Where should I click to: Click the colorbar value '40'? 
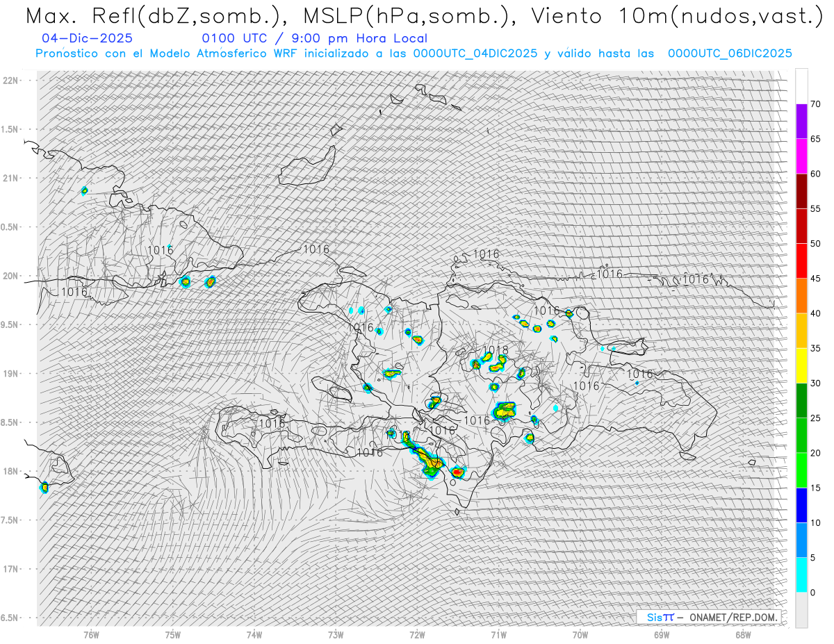pyautogui.click(x=815, y=313)
